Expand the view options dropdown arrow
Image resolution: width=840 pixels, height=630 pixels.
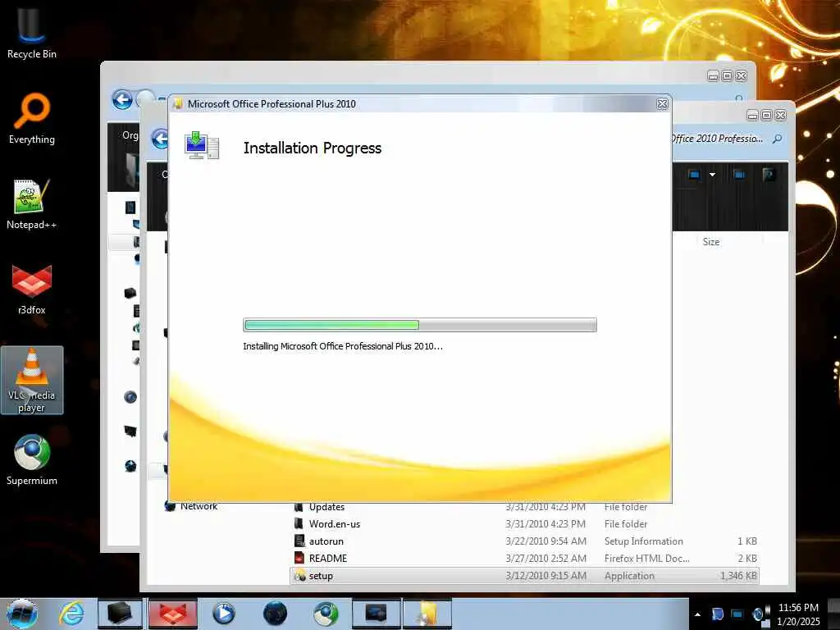pyautogui.click(x=713, y=175)
